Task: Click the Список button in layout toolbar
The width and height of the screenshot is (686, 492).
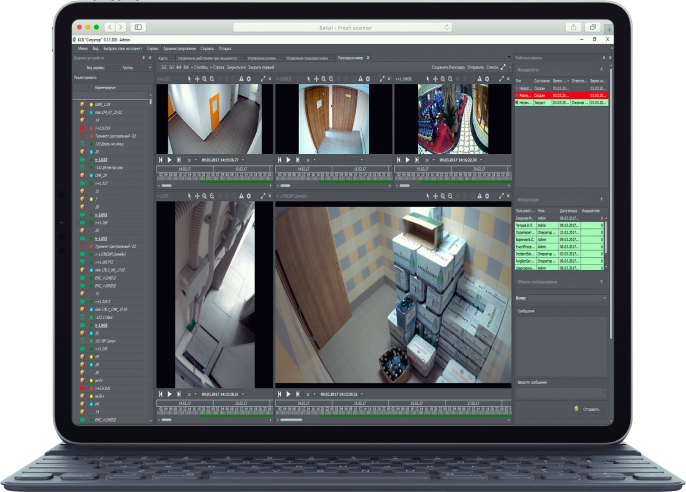Action: (x=492, y=67)
